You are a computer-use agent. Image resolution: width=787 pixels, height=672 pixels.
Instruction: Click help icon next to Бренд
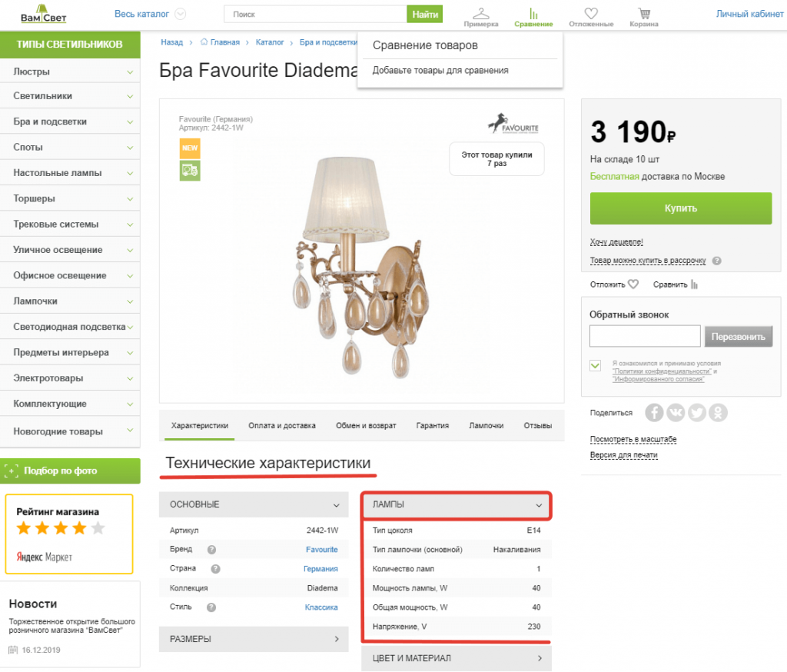click(x=211, y=550)
